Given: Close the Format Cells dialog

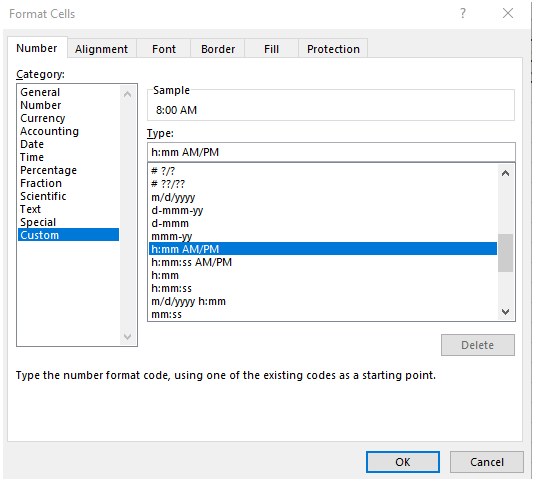Looking at the screenshot, I should [x=508, y=13].
